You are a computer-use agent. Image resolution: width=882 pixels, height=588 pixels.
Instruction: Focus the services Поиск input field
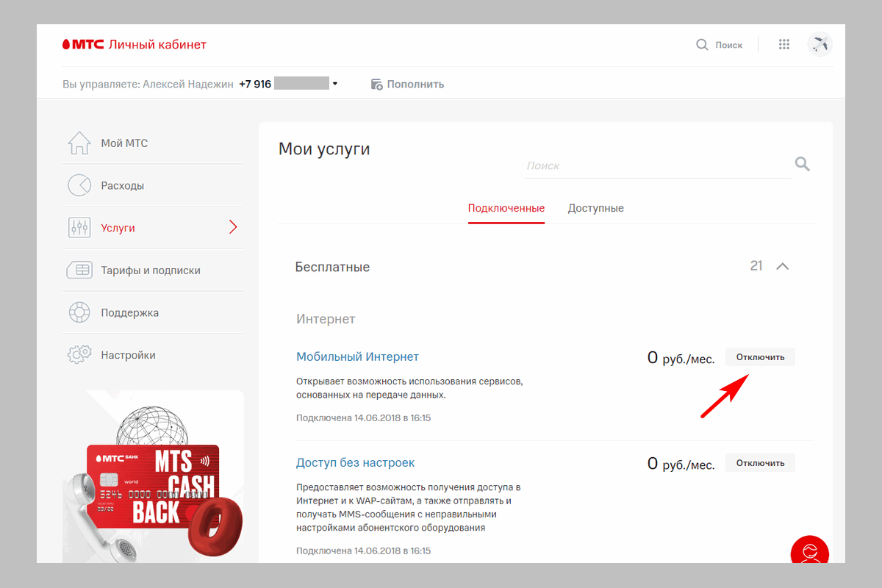tap(657, 166)
